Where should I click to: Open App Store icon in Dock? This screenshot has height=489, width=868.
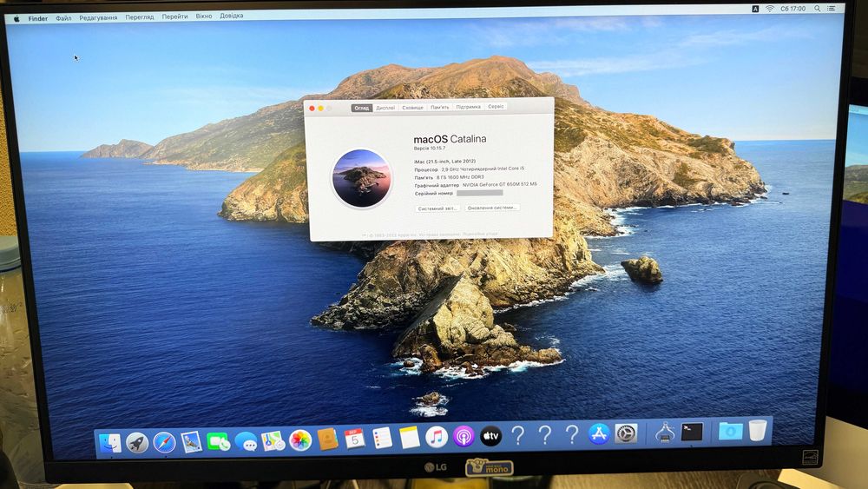coord(599,434)
